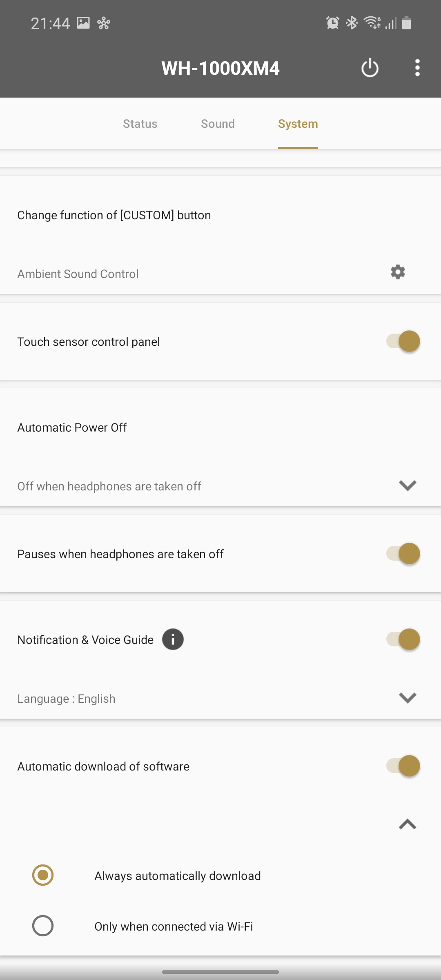Switch to the Sound tab
This screenshot has height=980, width=441.
pos(218,124)
